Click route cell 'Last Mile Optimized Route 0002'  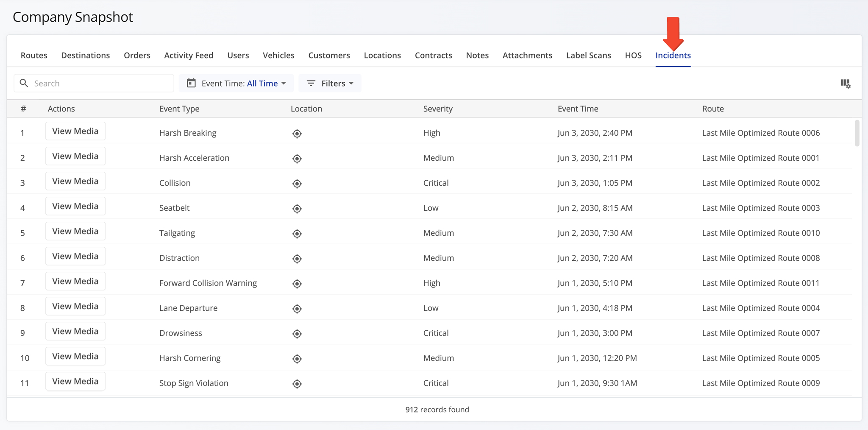(761, 183)
